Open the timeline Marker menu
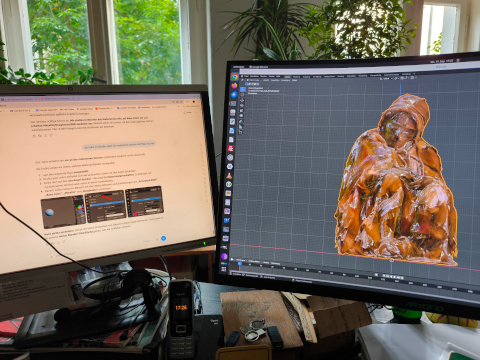The image size is (480, 360). (x=275, y=263)
